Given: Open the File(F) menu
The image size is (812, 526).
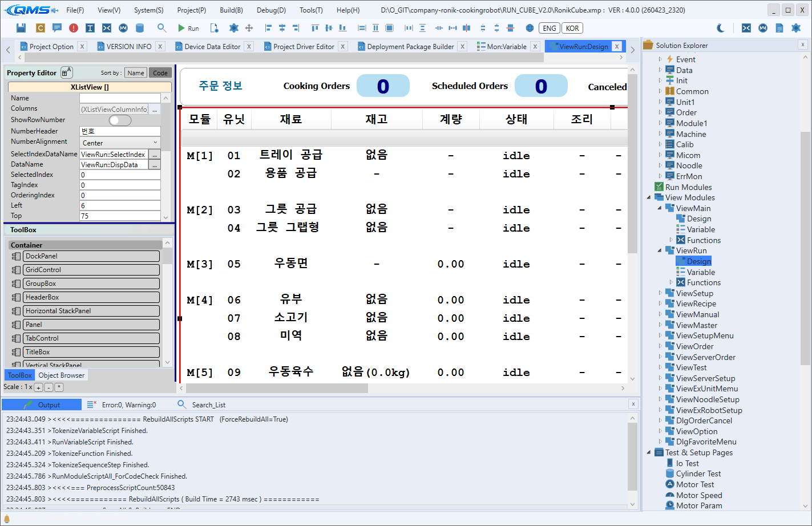Looking at the screenshot, I should pyautogui.click(x=75, y=10).
